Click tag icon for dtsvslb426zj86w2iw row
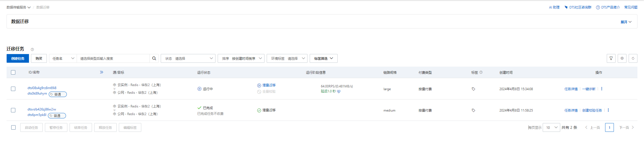The width and height of the screenshot is (644, 148). tap(473, 110)
